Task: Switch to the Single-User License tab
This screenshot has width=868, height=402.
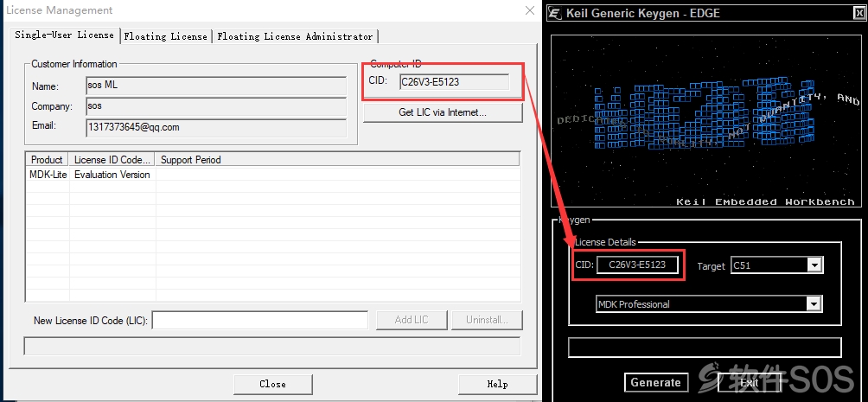Action: tap(64, 35)
